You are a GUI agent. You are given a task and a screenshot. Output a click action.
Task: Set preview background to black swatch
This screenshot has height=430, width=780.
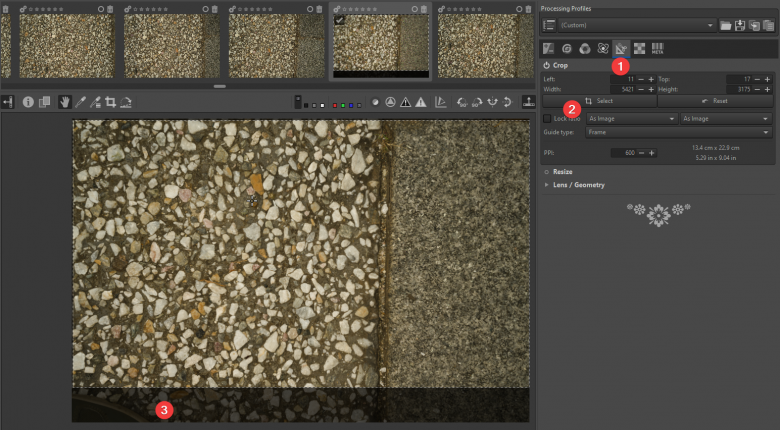(x=306, y=106)
